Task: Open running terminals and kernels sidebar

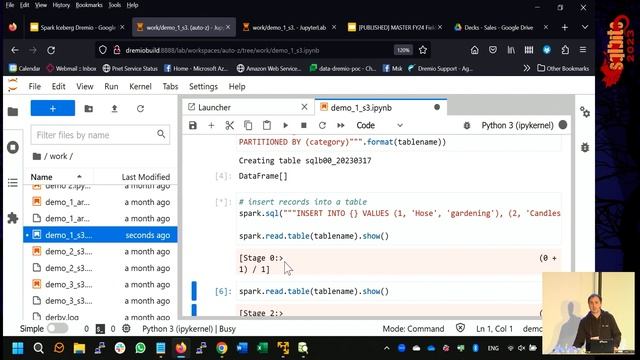Action: click(x=13, y=147)
